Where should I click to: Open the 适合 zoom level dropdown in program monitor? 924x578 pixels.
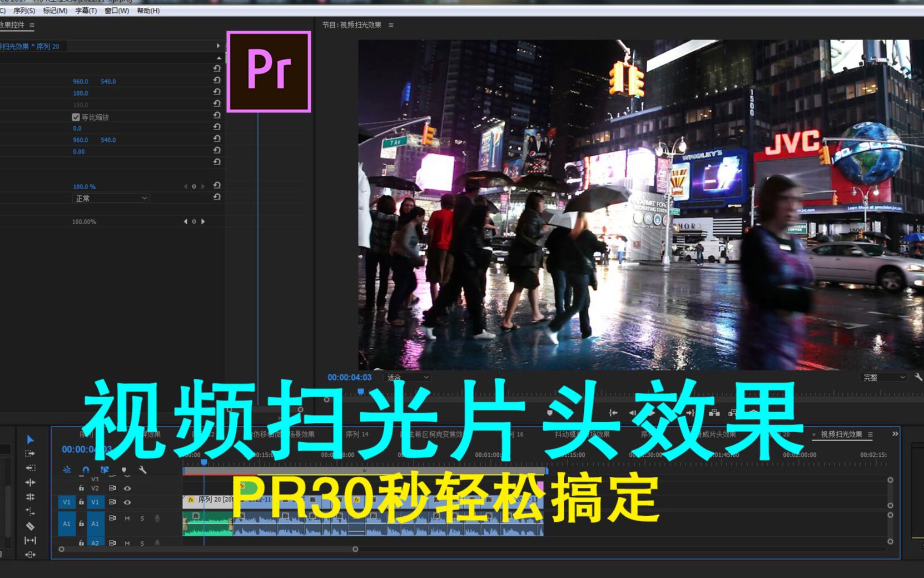[x=406, y=377]
